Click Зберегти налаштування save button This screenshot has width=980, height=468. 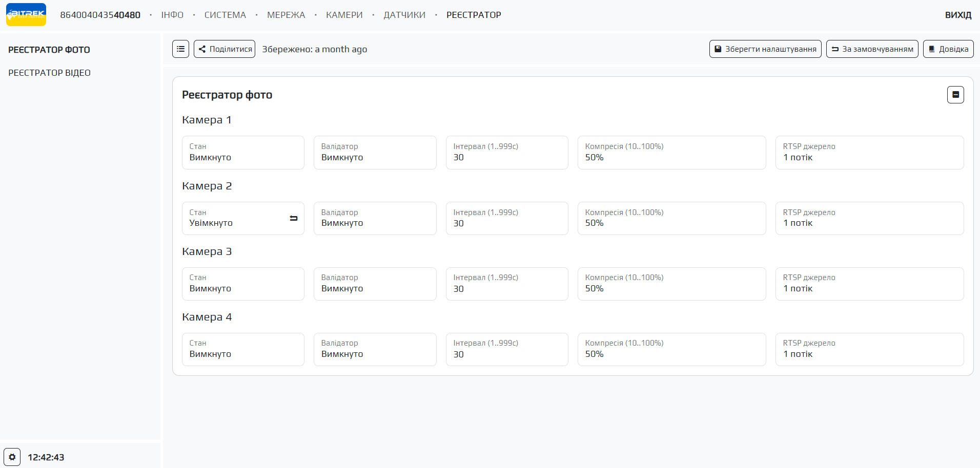(765, 49)
